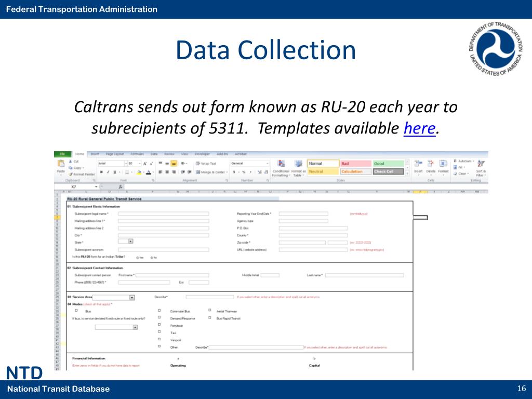
Task: Click the Reporting Year End Date field
Action: tap(303, 214)
